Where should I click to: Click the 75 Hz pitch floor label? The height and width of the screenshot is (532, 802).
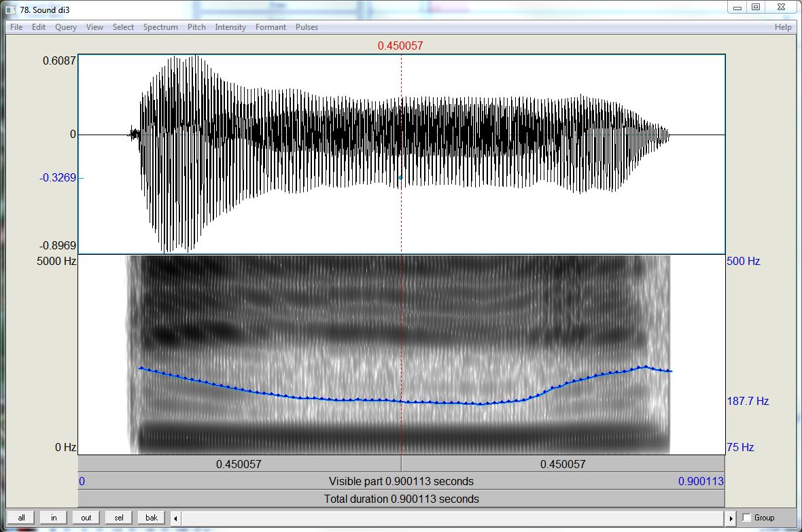(740, 447)
